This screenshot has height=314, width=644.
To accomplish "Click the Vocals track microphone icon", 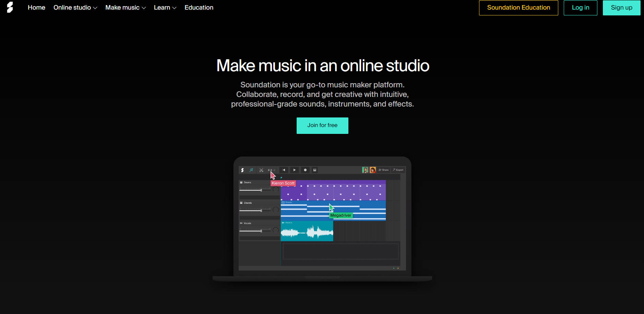I will point(241,223).
